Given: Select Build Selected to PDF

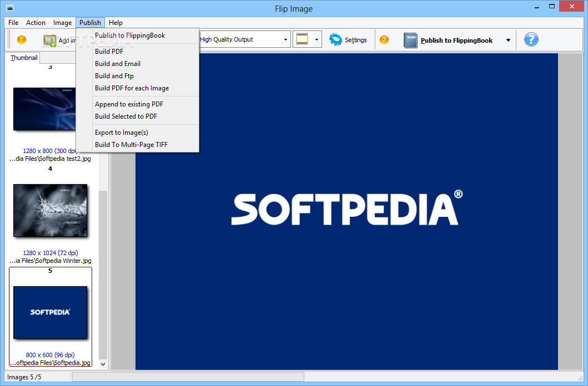Looking at the screenshot, I should point(137,116).
